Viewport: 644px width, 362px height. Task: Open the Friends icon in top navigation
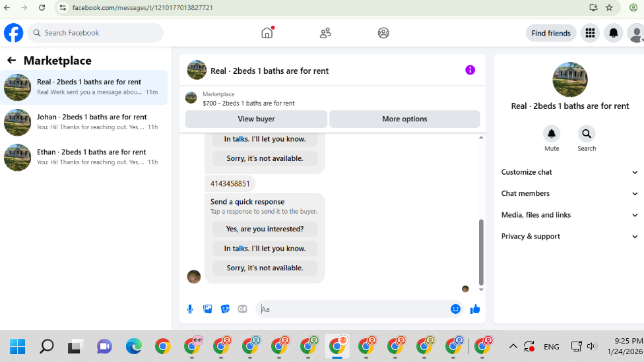pos(325,33)
